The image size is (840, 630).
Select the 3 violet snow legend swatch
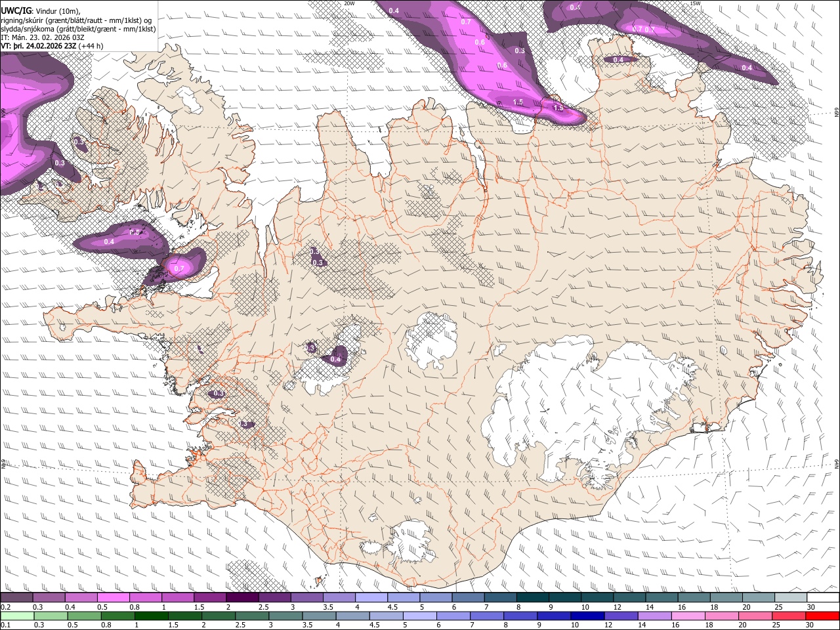(306, 598)
